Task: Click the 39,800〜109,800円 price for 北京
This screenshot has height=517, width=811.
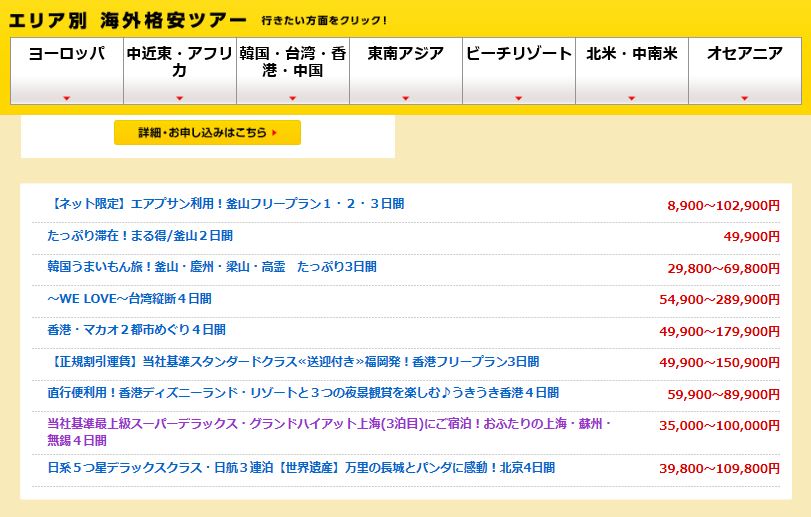Action: pos(719,469)
